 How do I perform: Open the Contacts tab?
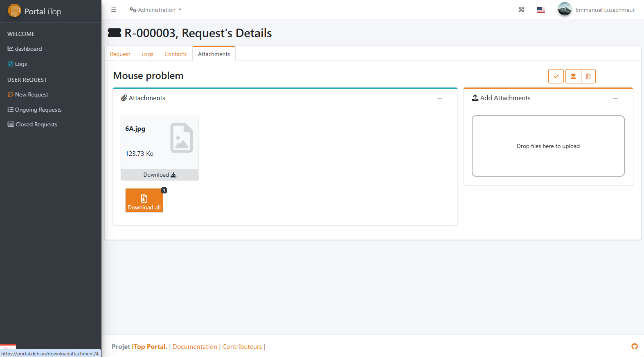[176, 54]
